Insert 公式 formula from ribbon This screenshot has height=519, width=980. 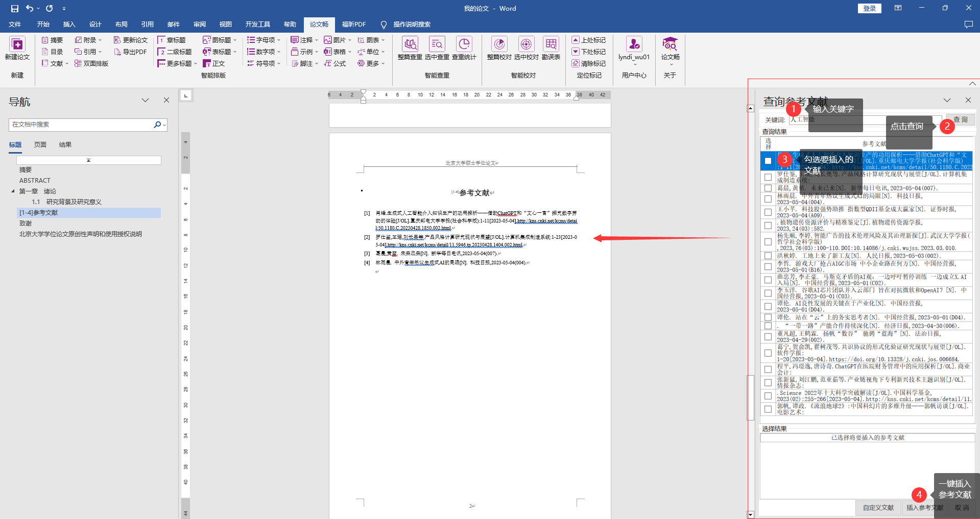[335, 63]
